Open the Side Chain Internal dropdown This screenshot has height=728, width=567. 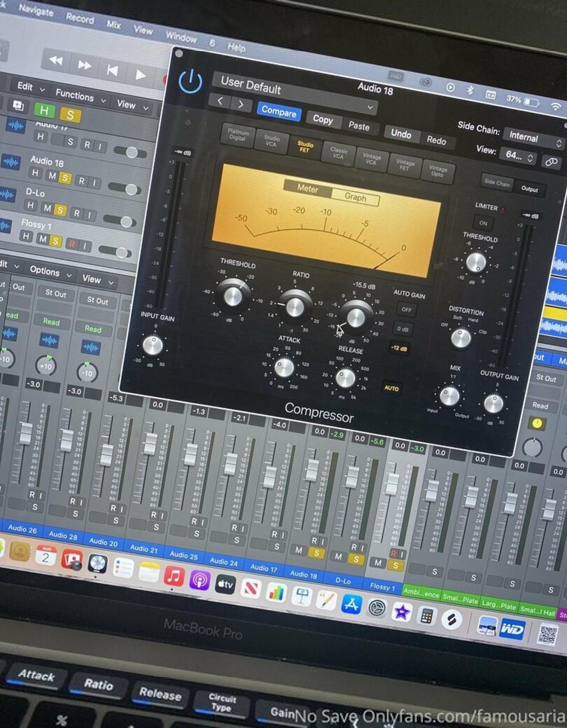(533, 139)
